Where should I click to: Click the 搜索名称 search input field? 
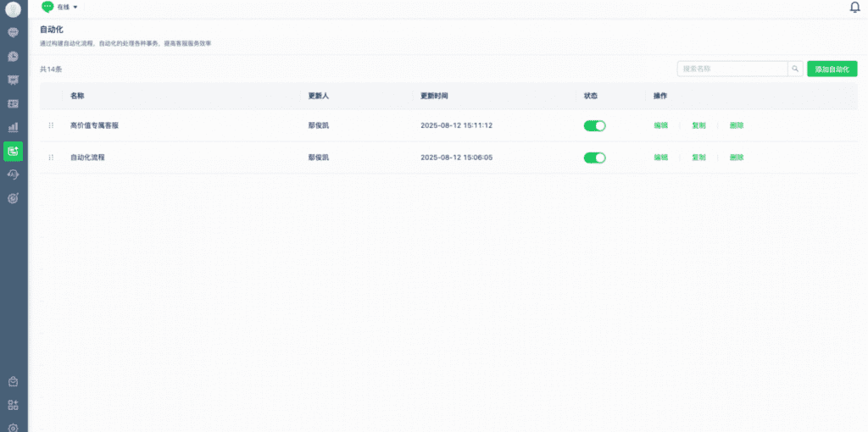[732, 69]
